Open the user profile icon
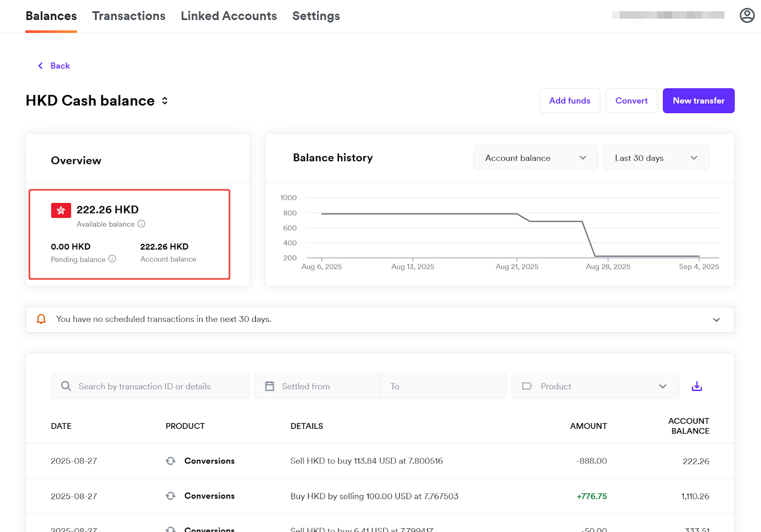 click(x=747, y=16)
